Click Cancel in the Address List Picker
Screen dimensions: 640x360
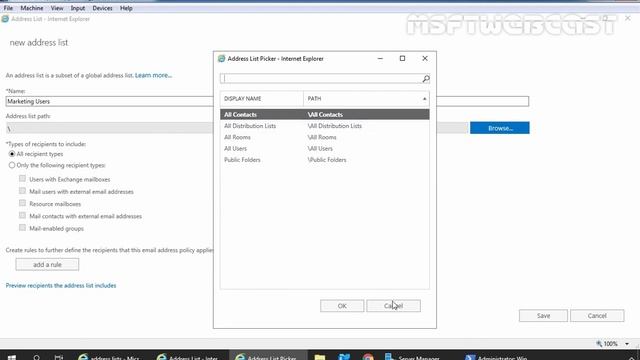coord(393,306)
